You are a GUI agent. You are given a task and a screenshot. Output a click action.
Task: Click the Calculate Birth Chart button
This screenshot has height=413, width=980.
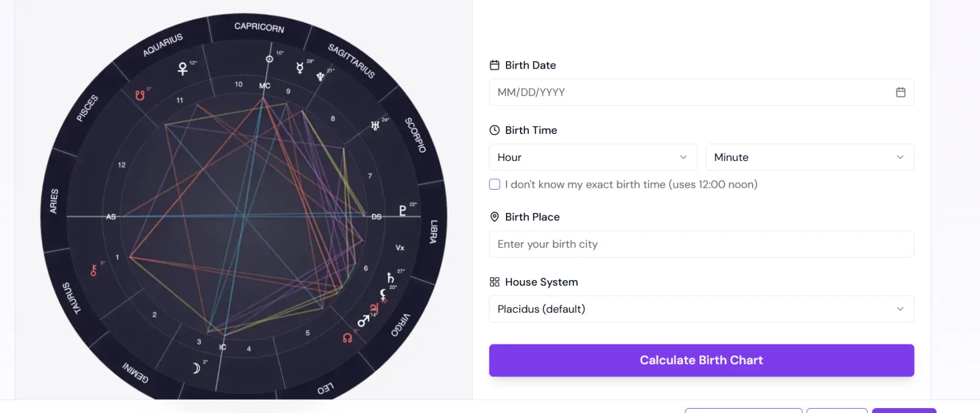[701, 360]
